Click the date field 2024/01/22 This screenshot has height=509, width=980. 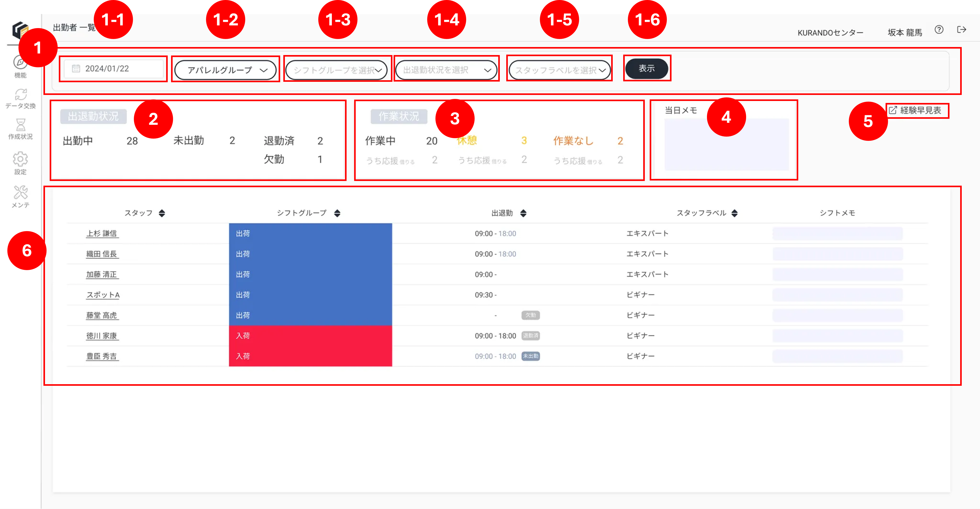pos(113,68)
